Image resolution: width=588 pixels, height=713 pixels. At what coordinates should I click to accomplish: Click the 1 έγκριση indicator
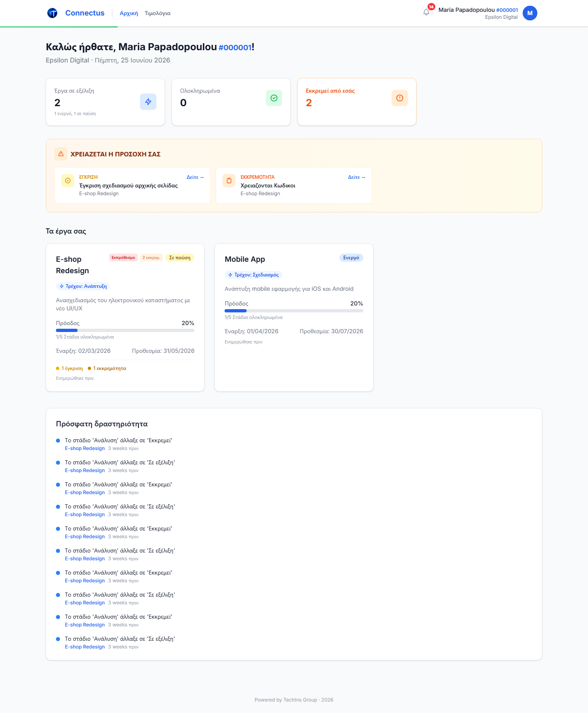pyautogui.click(x=69, y=368)
